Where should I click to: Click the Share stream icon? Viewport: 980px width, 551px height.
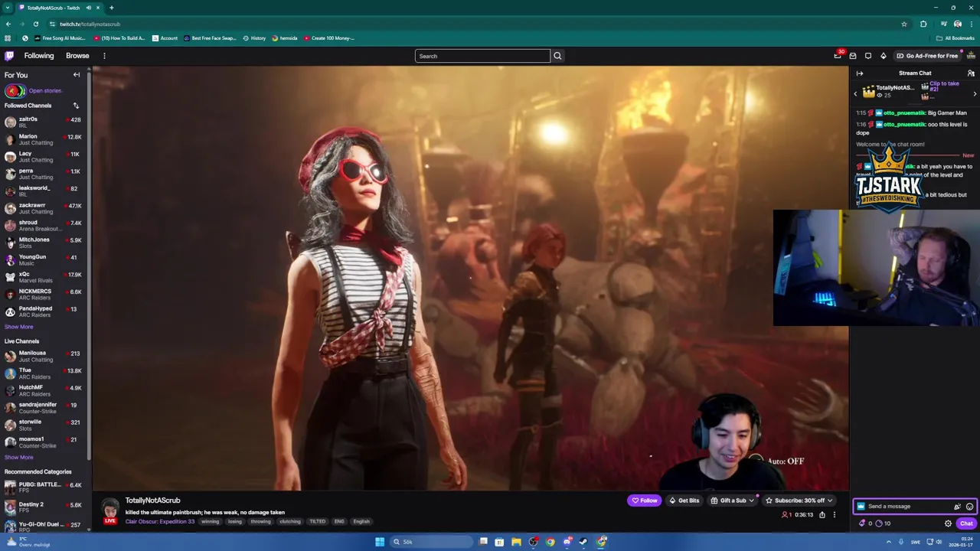click(x=822, y=515)
